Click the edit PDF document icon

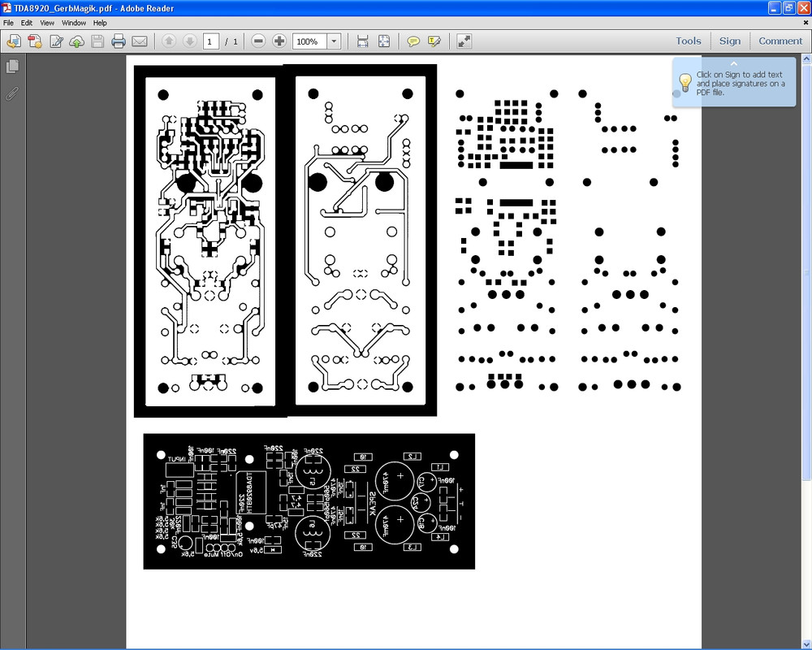pos(56,41)
